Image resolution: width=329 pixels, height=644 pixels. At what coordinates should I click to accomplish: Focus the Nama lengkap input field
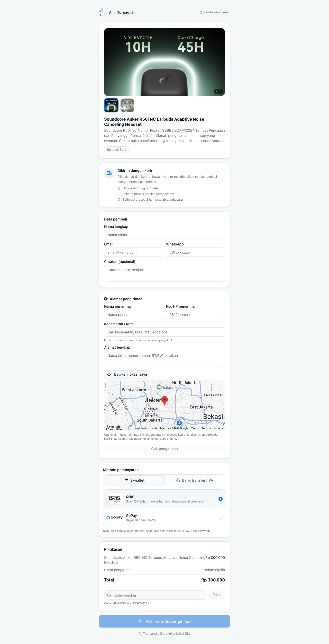click(x=164, y=235)
